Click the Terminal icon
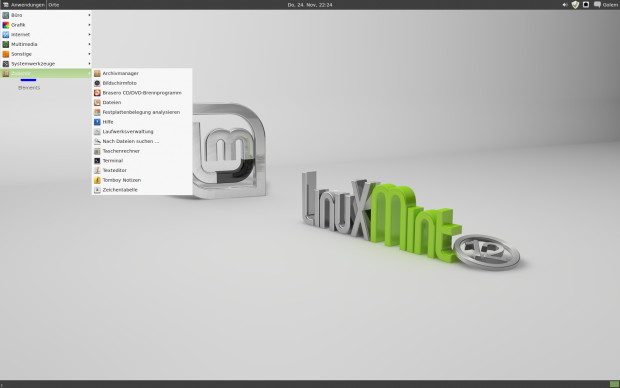The image size is (620, 388). pyautogui.click(x=97, y=161)
